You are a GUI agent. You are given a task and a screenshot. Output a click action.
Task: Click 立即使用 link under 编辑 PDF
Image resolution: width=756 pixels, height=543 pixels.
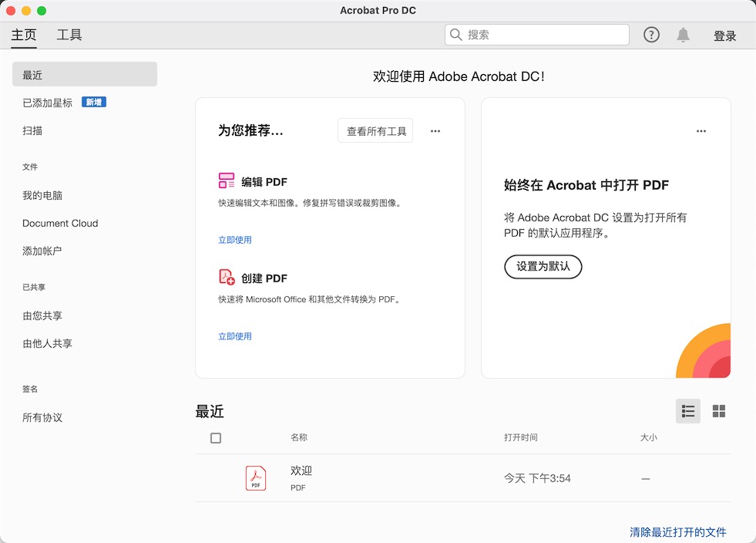pos(235,240)
